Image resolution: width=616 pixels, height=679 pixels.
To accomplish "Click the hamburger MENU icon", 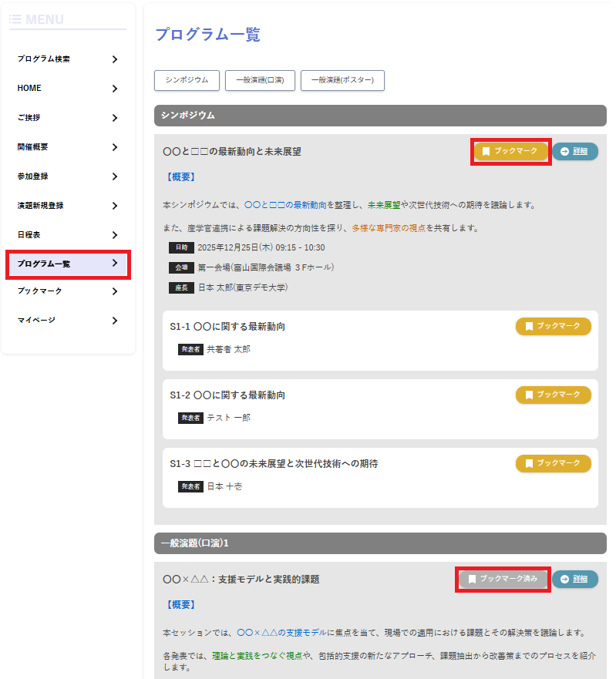I will [x=15, y=19].
